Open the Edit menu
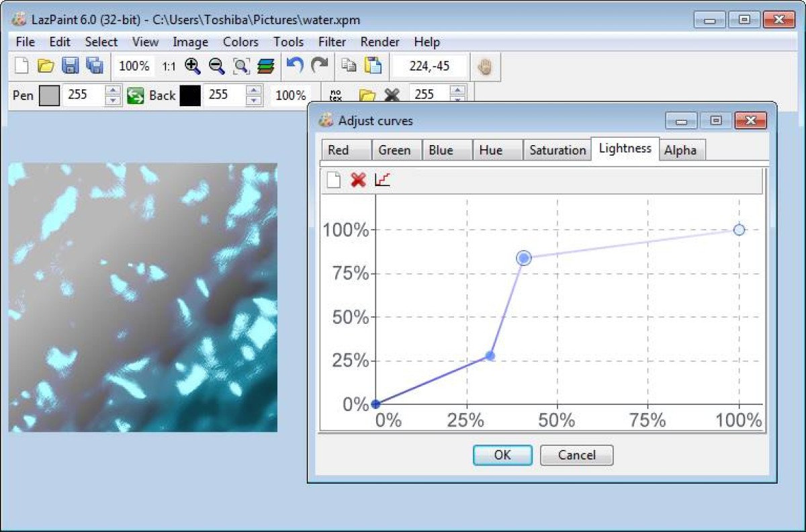The image size is (806, 532). click(60, 42)
